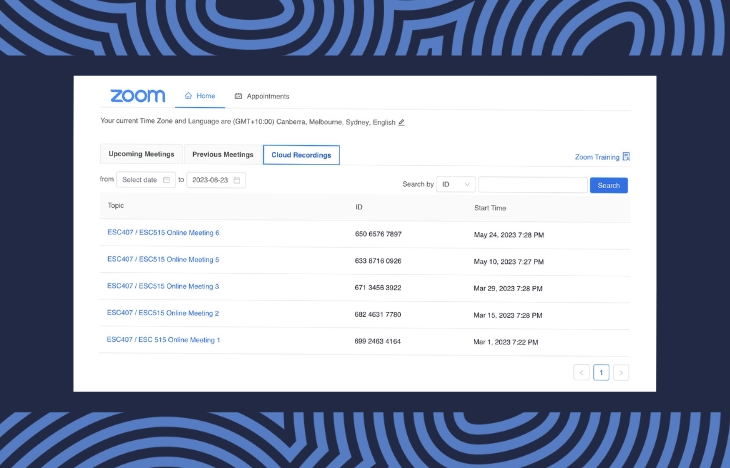730x468 pixels.
Task: Click start time May 10, 2023 7:27 PM
Action: [x=509, y=262]
